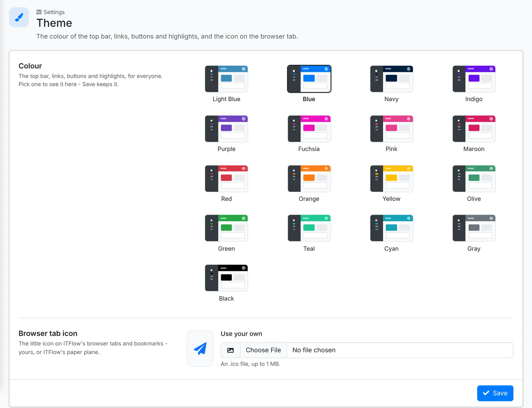The width and height of the screenshot is (532, 408).
Task: Click the paper plane favicon preview
Action: pos(200,348)
